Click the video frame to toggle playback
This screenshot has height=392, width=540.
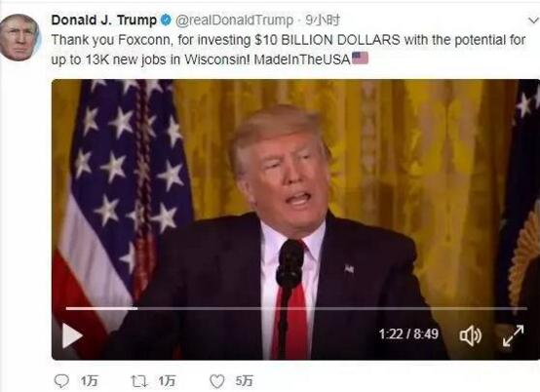click(295, 193)
